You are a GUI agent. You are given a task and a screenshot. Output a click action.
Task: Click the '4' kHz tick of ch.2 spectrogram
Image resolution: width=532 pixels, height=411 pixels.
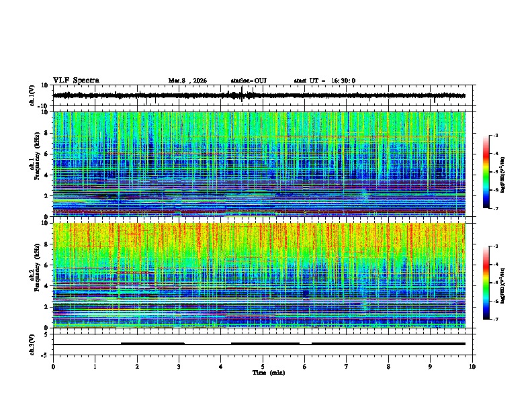click(x=47, y=286)
